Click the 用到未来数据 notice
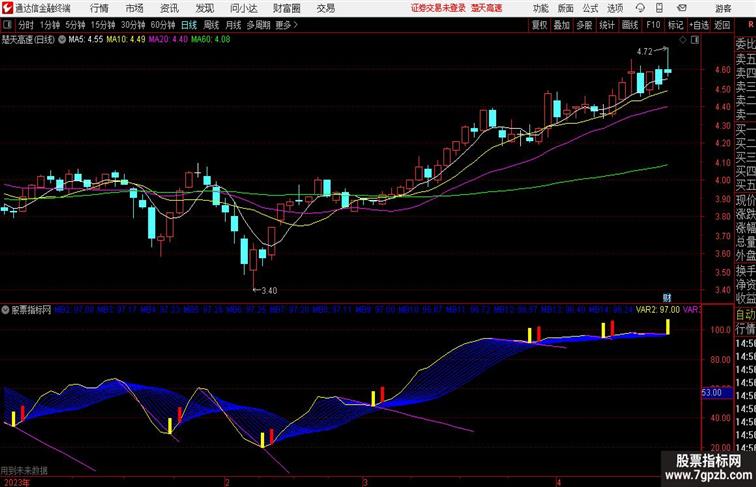The height and width of the screenshot is (487, 756). (x=24, y=471)
